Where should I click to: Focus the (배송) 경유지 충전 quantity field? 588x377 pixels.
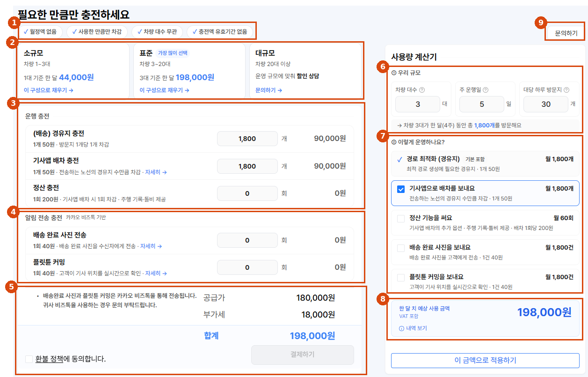click(247, 139)
